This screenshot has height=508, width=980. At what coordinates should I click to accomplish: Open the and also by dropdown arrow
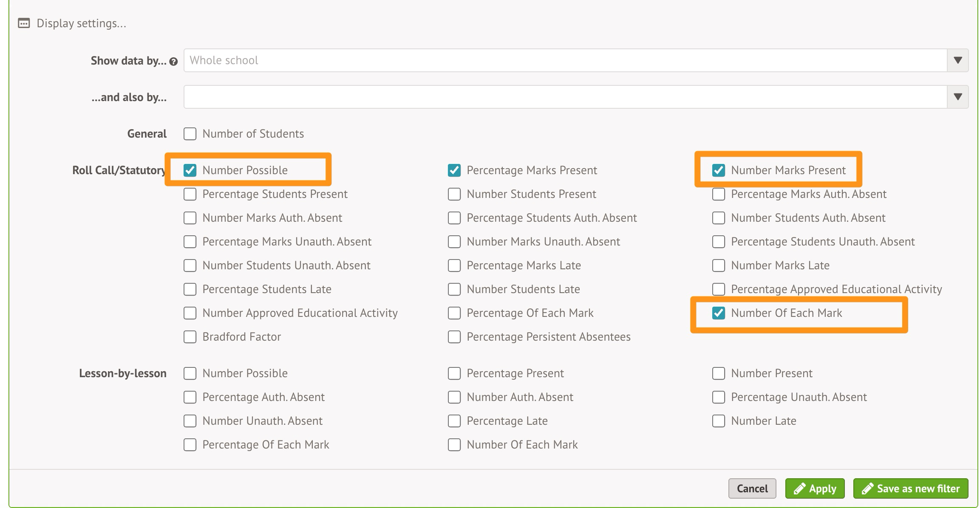pyautogui.click(x=957, y=97)
